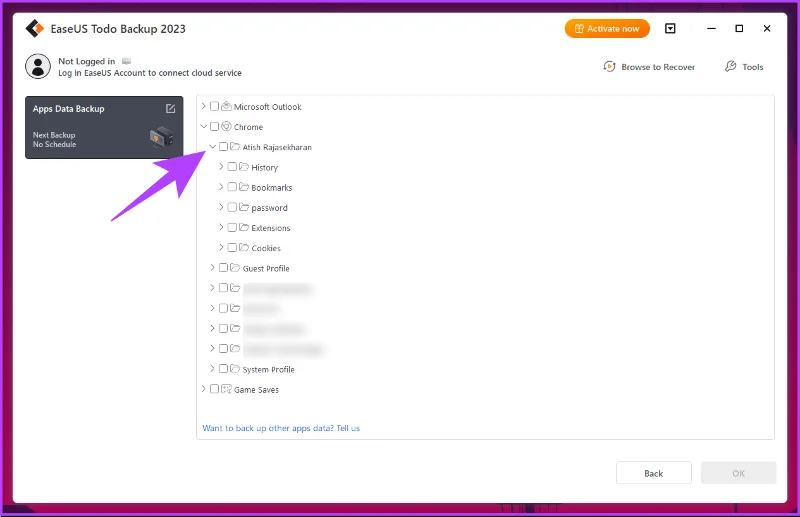Click the user account avatar icon
This screenshot has height=517, width=800.
[x=38, y=66]
